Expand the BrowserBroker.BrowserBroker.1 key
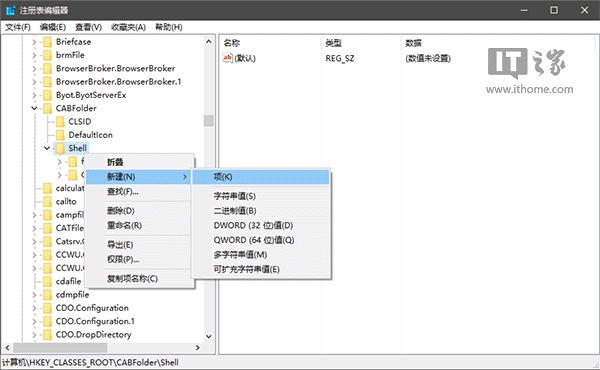 34,82
